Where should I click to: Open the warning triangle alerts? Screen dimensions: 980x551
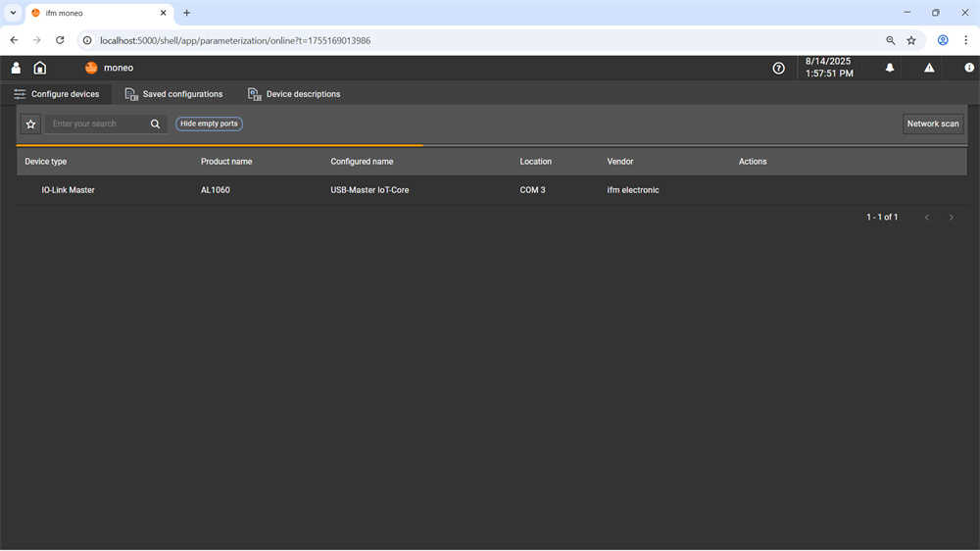pyautogui.click(x=929, y=68)
